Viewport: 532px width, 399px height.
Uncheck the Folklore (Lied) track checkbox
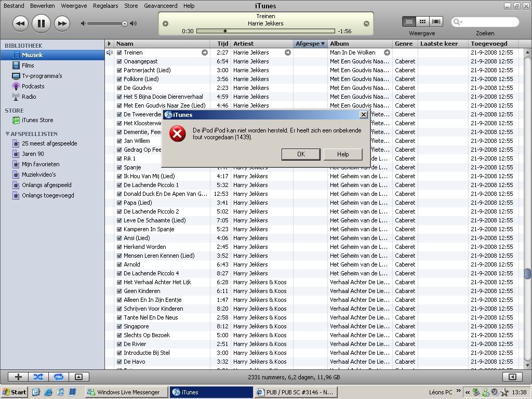[119, 79]
